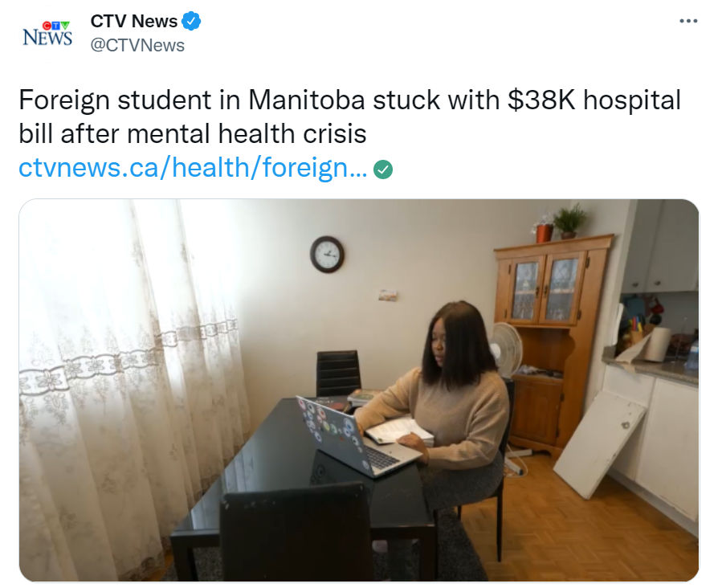Open the @CTVNews handle link

137,45
